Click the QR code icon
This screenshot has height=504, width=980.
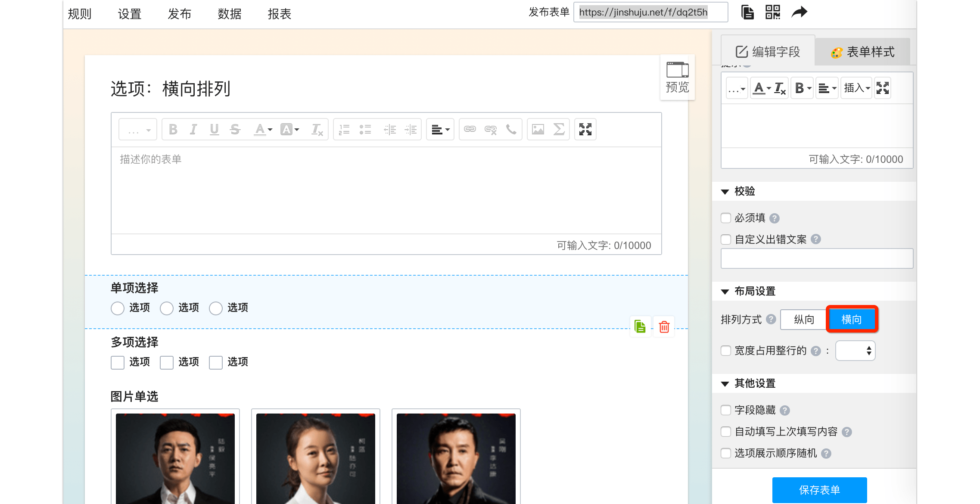coord(773,12)
